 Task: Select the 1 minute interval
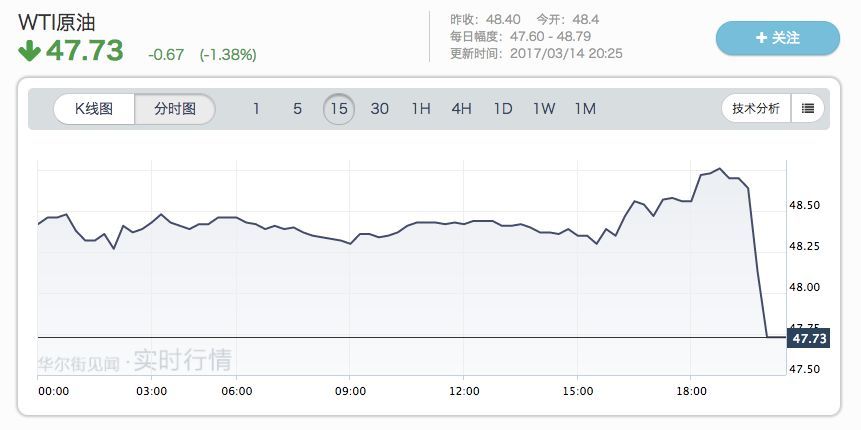[256, 109]
